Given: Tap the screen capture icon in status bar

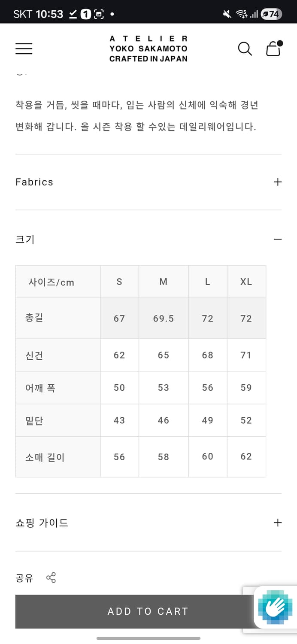Looking at the screenshot, I should click(99, 13).
